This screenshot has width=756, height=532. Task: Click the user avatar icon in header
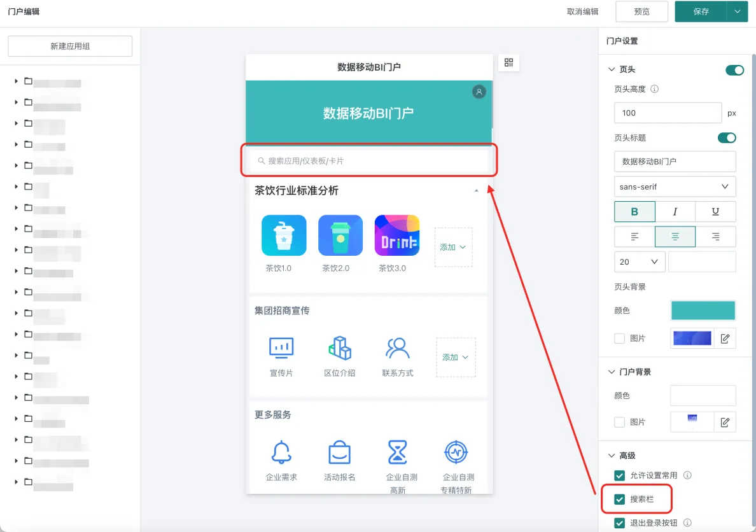(479, 92)
